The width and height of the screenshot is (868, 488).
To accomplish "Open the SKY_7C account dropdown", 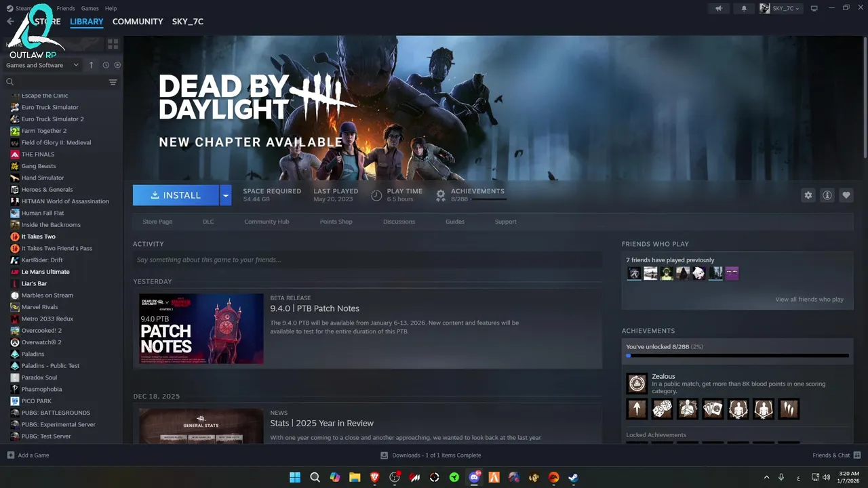I will point(781,8).
